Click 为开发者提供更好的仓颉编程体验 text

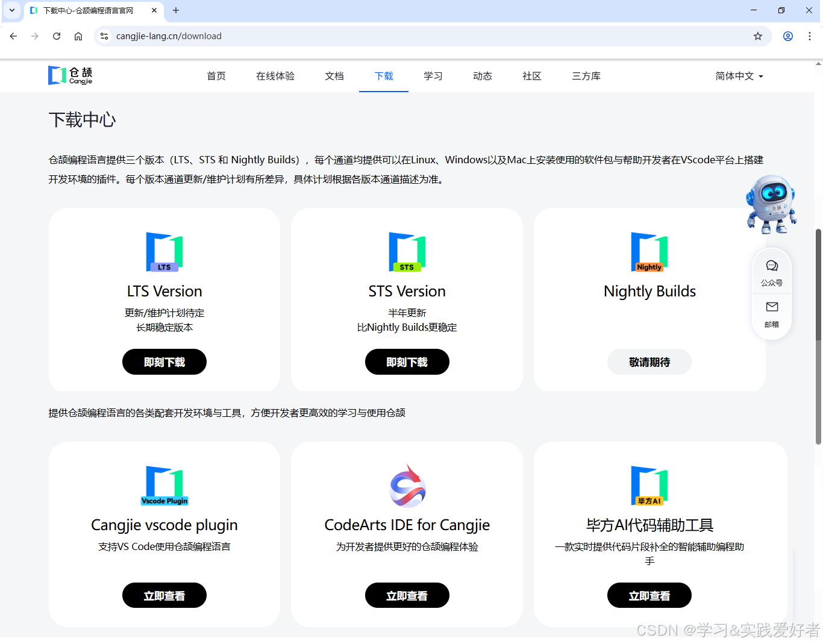coord(407,547)
